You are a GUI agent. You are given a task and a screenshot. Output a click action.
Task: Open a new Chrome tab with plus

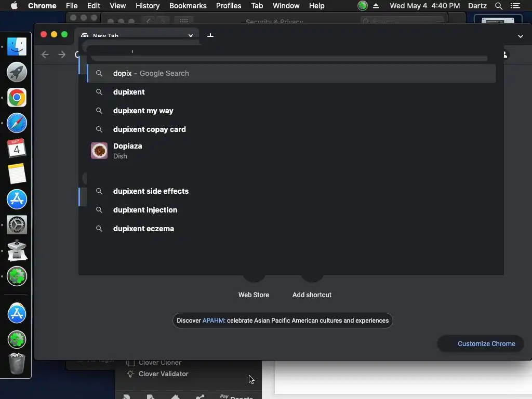point(210,35)
